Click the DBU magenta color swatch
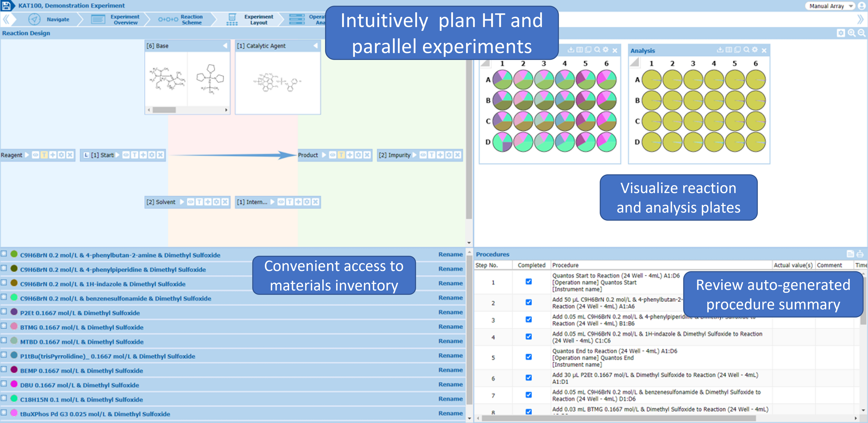Screen dimensions: 868x423 coord(14,384)
